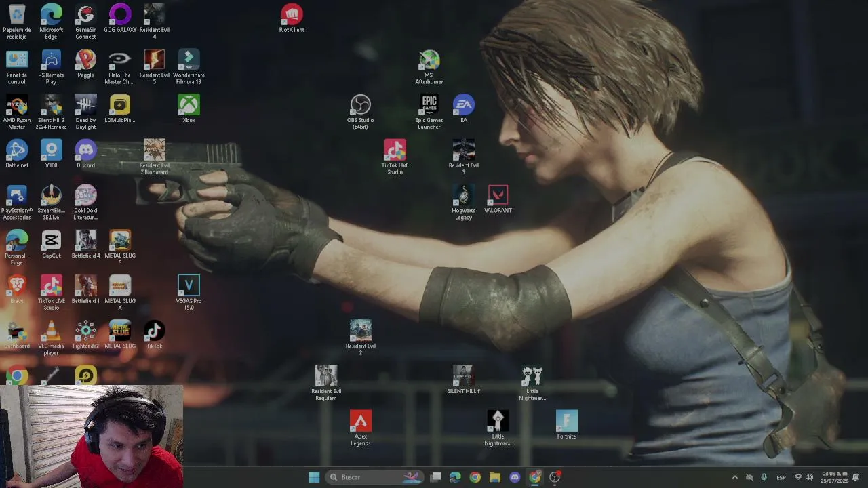This screenshot has height=488, width=868.
Task: Click the Peggle game shortcut
Action: point(85,64)
